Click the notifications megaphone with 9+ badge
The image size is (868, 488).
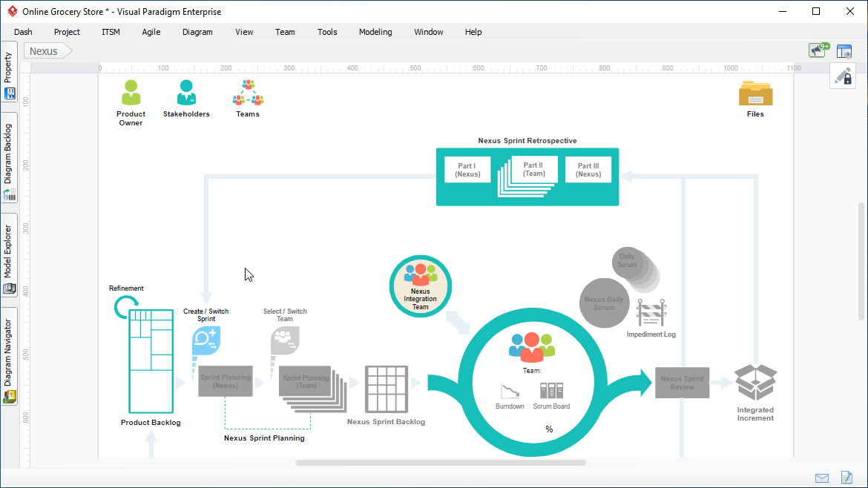[x=817, y=50]
